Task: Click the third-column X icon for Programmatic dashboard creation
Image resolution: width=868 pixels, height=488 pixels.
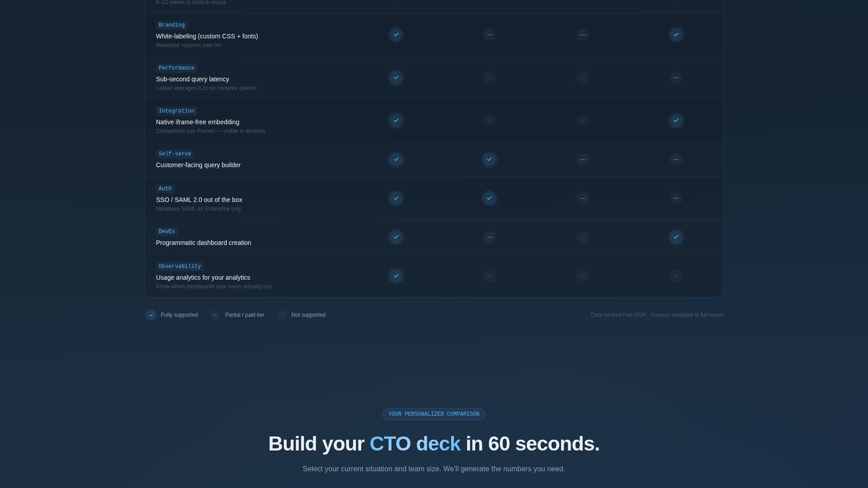Action: [x=582, y=237]
